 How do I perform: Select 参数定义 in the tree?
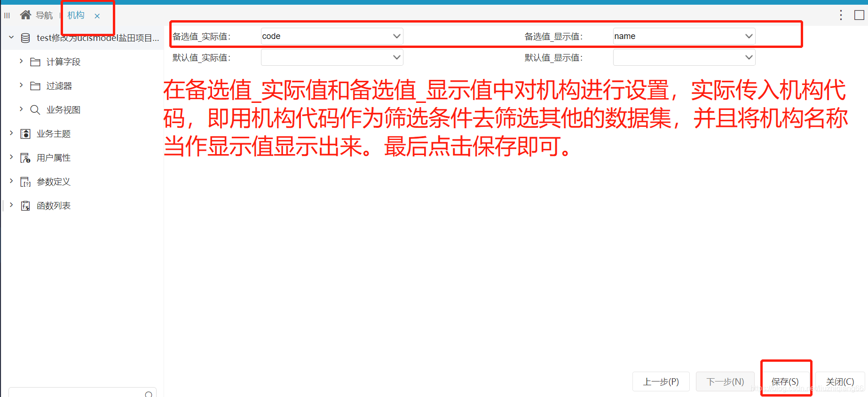pyautogui.click(x=54, y=181)
